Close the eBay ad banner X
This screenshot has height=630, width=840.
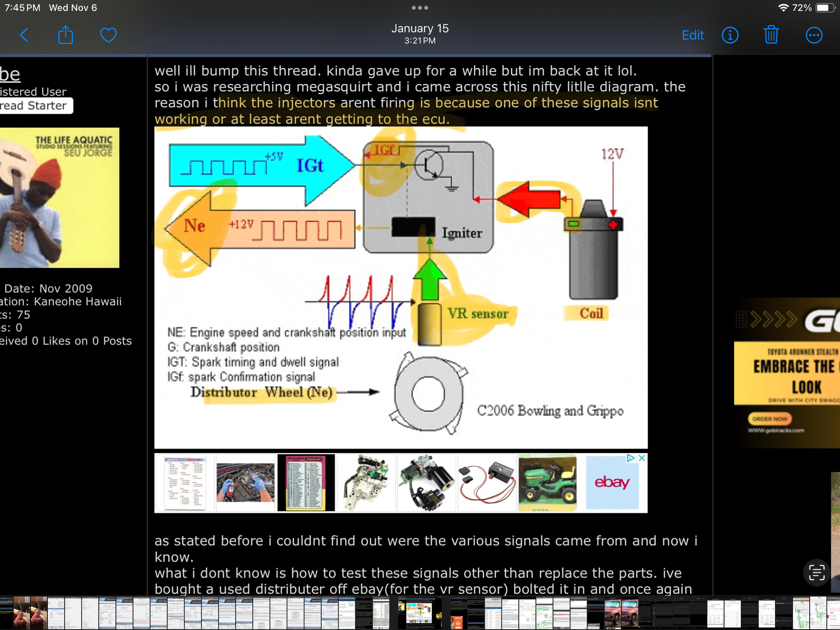point(642,458)
